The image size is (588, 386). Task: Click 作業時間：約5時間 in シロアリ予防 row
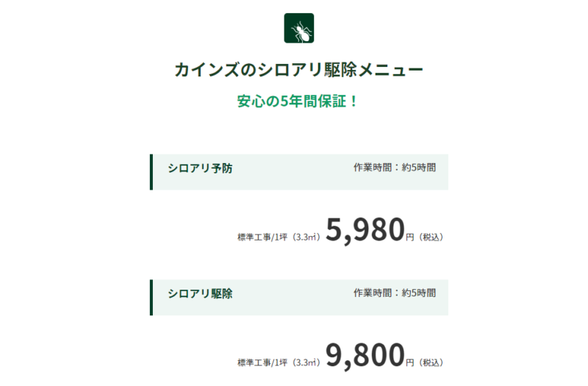pyautogui.click(x=395, y=168)
